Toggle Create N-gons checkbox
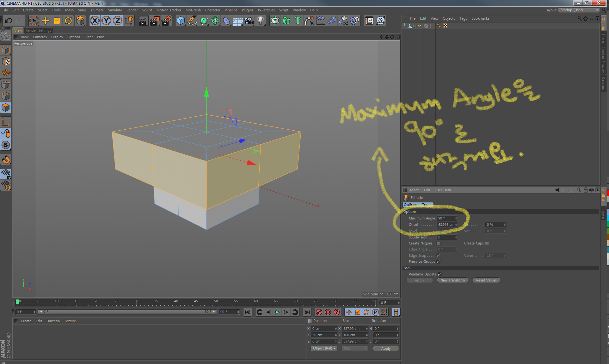This screenshot has width=609, height=364. tap(438, 243)
